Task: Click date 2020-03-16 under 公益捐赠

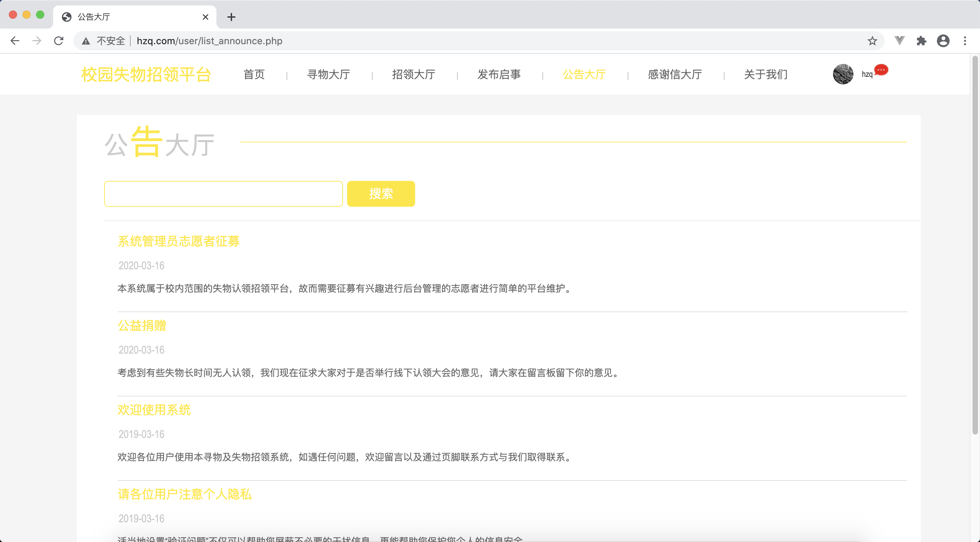Action: coord(142,350)
